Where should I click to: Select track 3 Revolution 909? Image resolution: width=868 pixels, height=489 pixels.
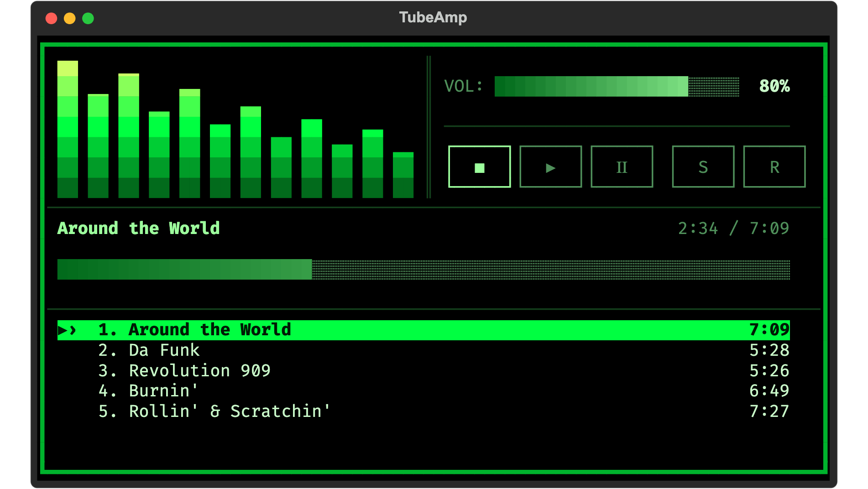point(424,370)
